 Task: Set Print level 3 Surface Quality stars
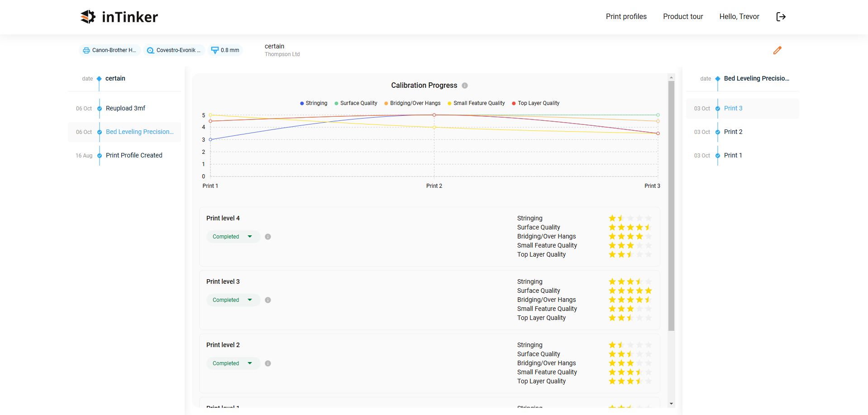coord(630,291)
